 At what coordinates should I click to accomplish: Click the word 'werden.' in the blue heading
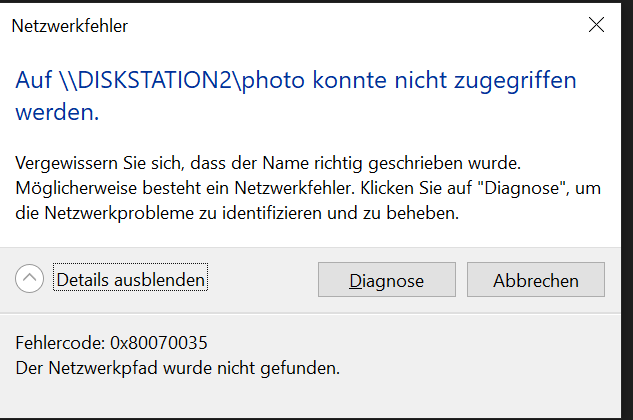pos(57,112)
